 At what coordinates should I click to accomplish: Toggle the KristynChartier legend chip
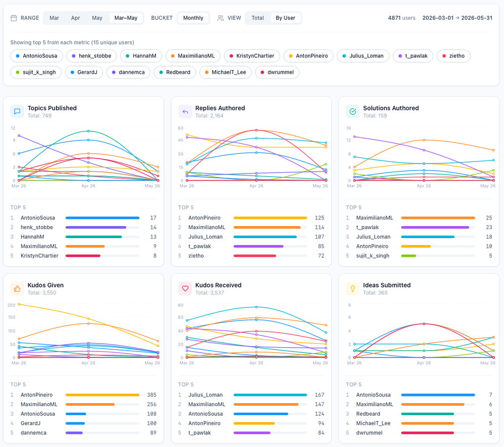[252, 56]
